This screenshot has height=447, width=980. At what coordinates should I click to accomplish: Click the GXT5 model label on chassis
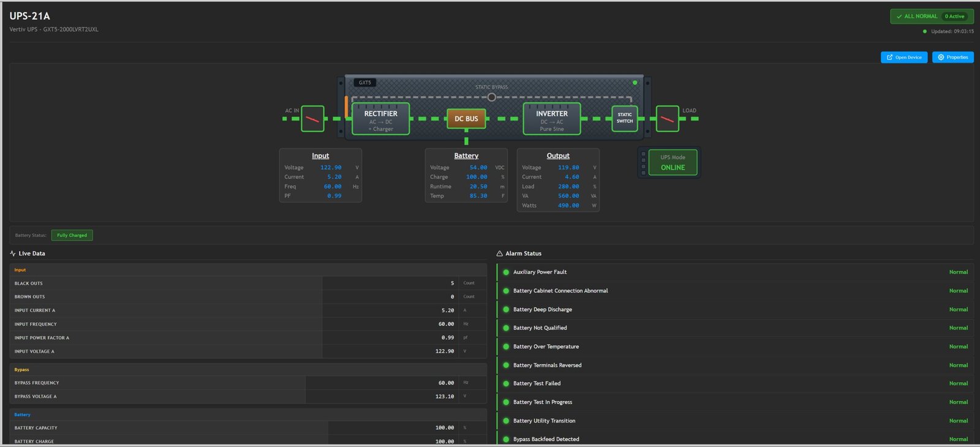tap(365, 83)
